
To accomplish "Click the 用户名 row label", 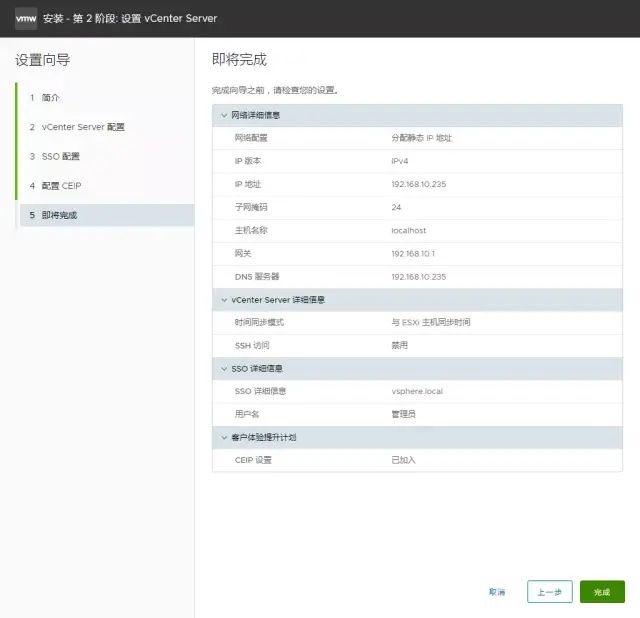I will pos(247,414).
